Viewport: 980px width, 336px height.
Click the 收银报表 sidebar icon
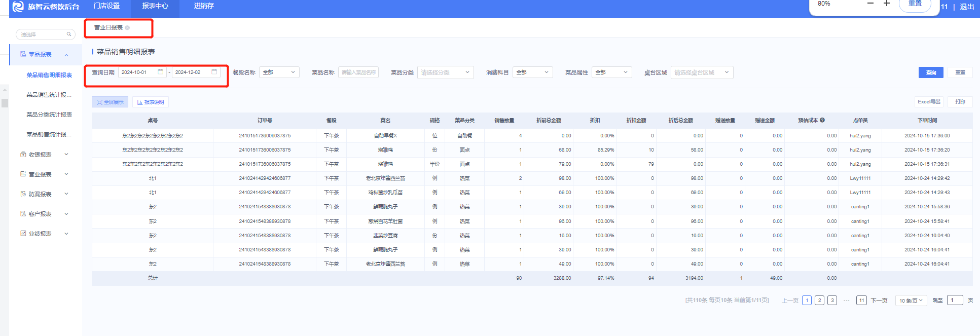click(23, 155)
